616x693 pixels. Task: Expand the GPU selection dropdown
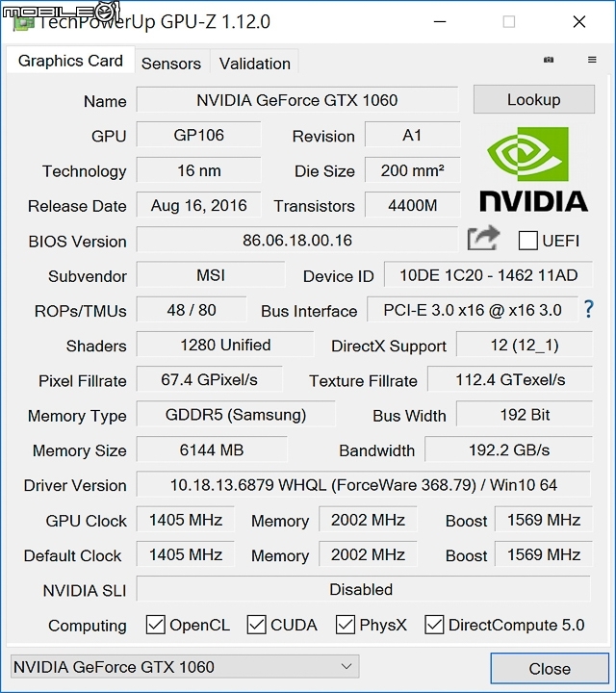[185, 666]
